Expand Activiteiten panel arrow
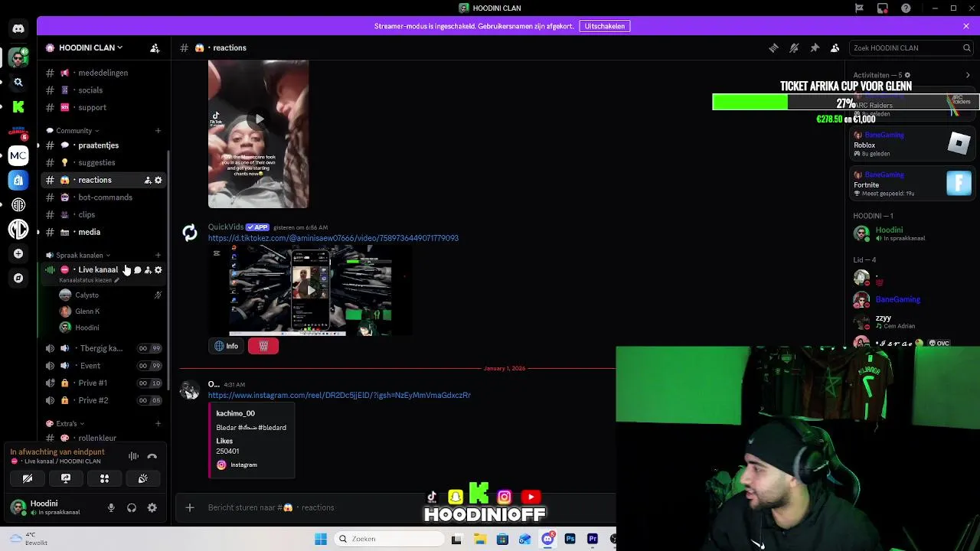The width and height of the screenshot is (980, 551). 968,75
